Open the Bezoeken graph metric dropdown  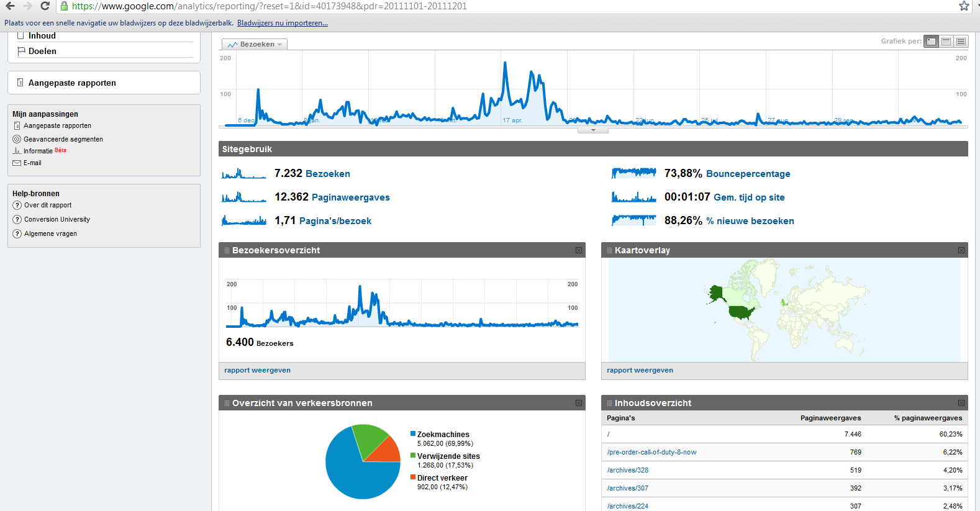click(255, 45)
